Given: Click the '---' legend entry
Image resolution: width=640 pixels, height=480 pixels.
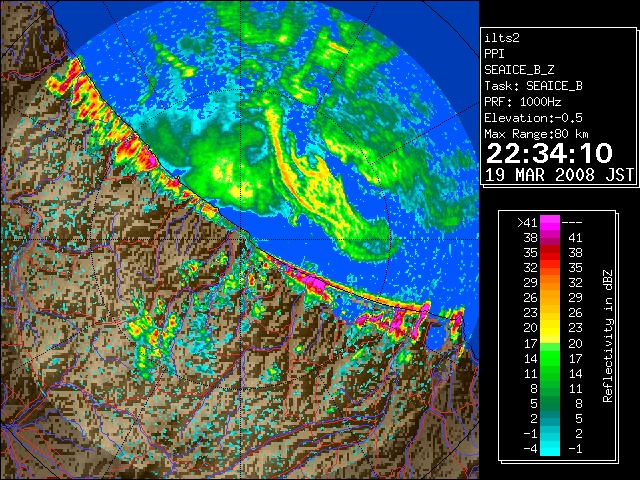Looking at the screenshot, I should (572, 223).
